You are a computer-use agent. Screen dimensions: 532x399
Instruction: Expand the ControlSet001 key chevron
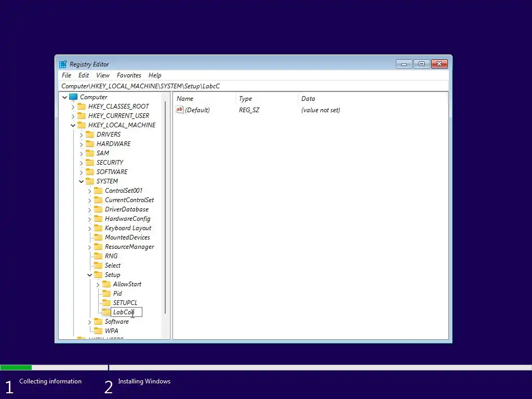(89, 191)
